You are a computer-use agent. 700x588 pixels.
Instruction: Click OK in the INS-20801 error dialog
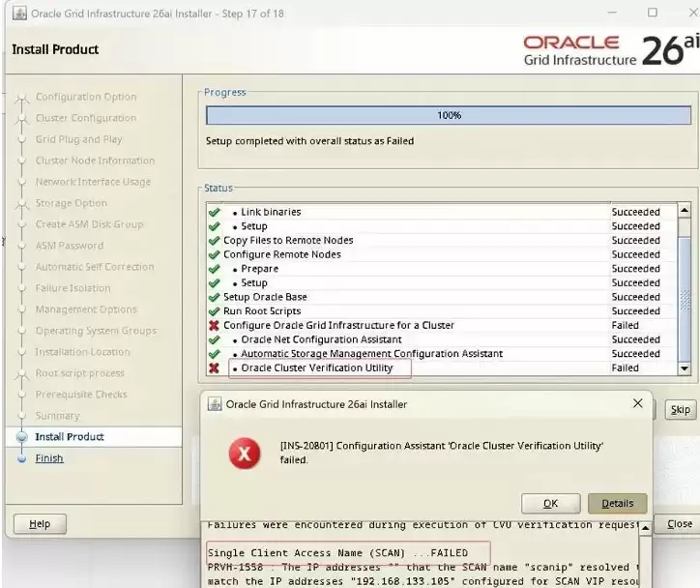click(550, 503)
